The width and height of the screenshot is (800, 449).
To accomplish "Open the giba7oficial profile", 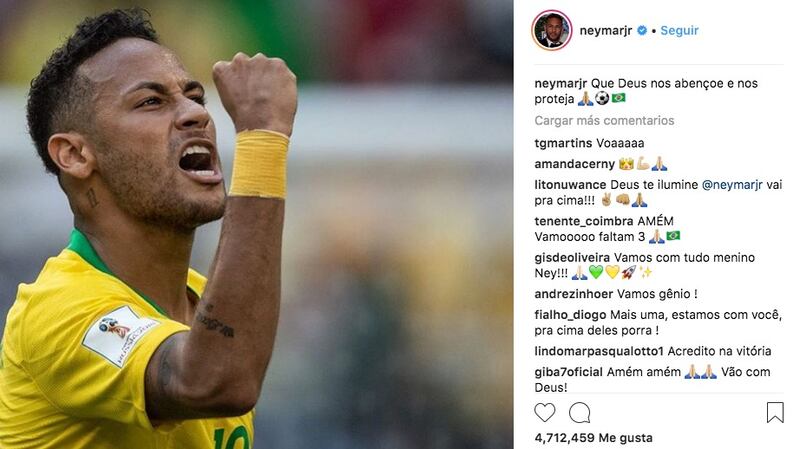I will 568,372.
